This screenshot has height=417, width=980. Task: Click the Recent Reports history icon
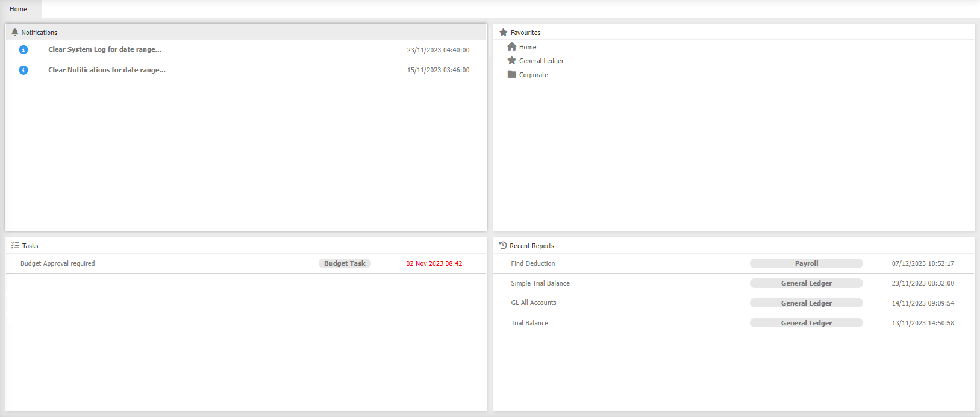point(503,246)
